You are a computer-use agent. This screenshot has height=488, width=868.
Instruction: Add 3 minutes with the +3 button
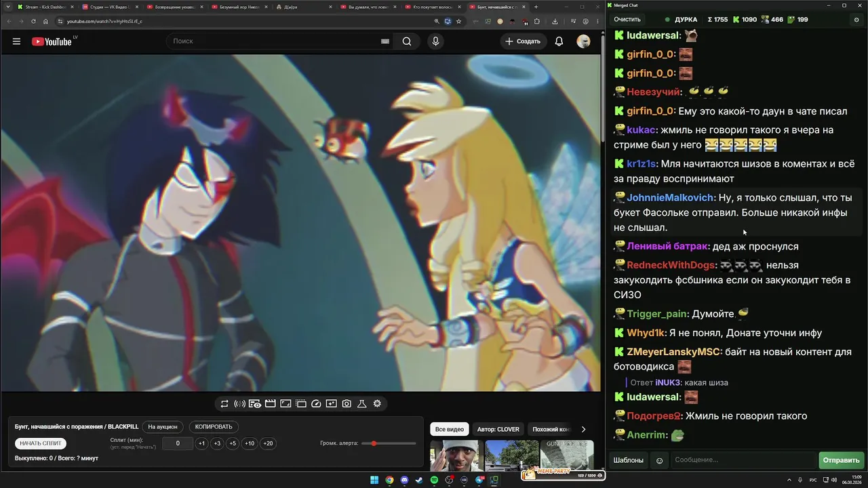[x=217, y=443]
